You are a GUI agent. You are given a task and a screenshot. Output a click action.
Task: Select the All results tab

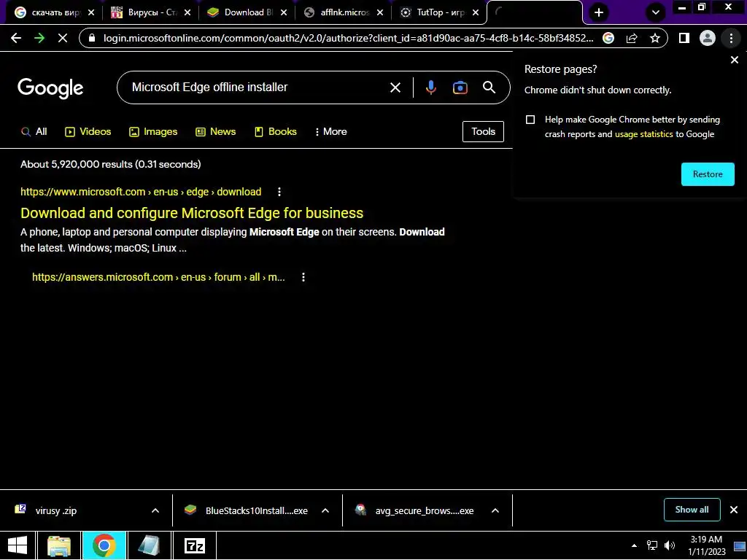[x=34, y=131]
